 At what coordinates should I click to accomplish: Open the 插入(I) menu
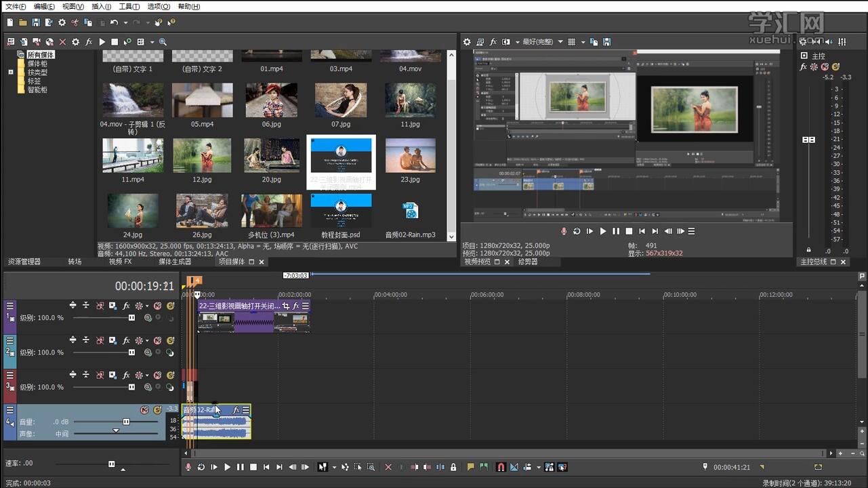(x=102, y=7)
